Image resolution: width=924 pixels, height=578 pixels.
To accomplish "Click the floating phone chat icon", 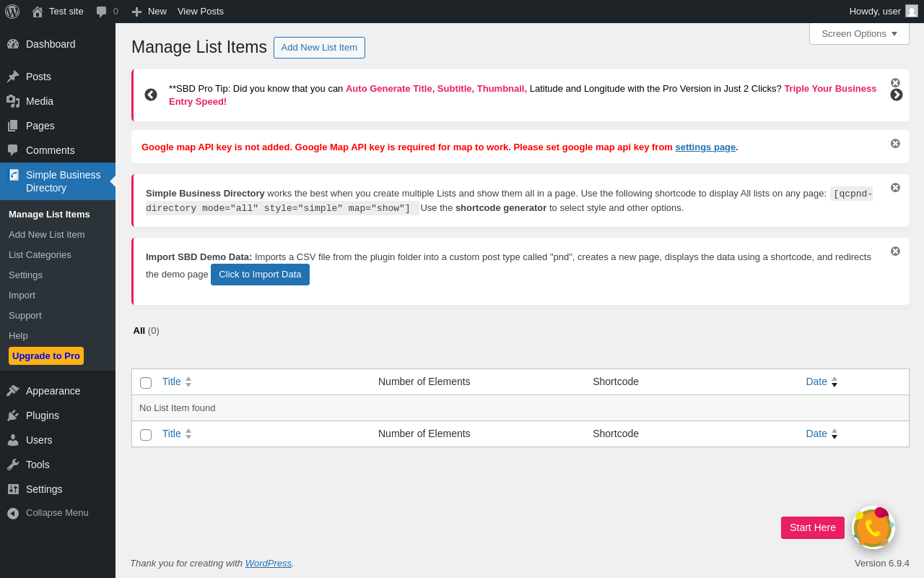I will (x=873, y=527).
